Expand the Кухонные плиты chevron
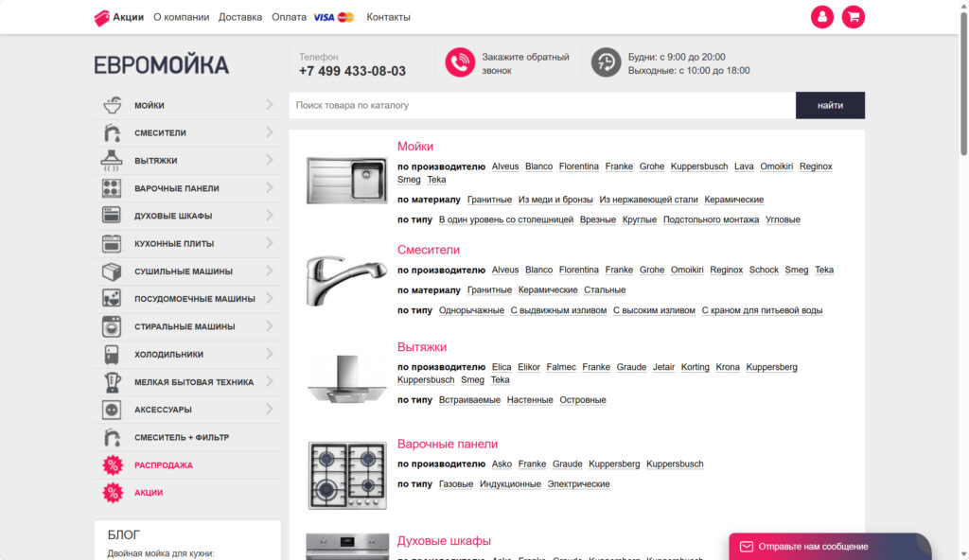 pyautogui.click(x=270, y=243)
